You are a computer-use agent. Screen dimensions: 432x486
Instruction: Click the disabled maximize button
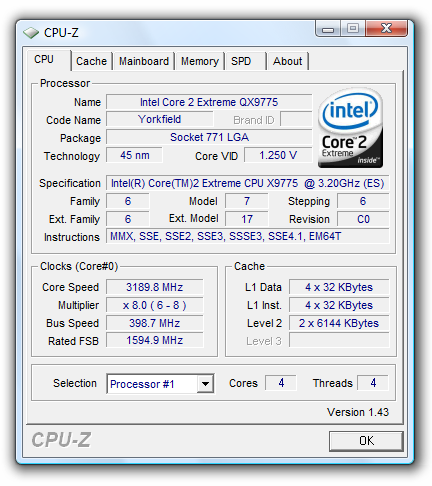point(353,29)
